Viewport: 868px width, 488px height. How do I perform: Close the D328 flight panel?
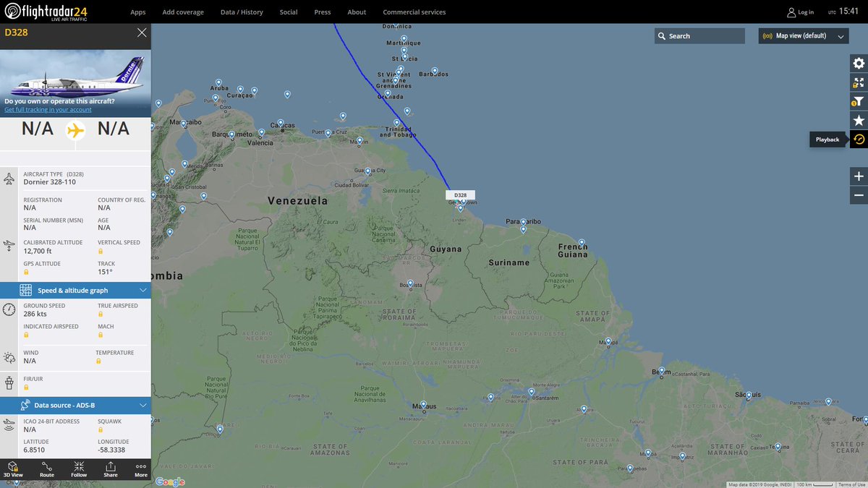pyautogui.click(x=142, y=33)
